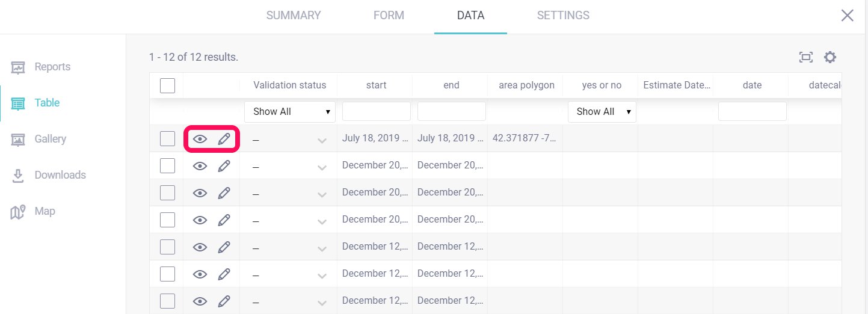Switch to the SETTINGS tab
The height and width of the screenshot is (314, 868).
pos(563,16)
